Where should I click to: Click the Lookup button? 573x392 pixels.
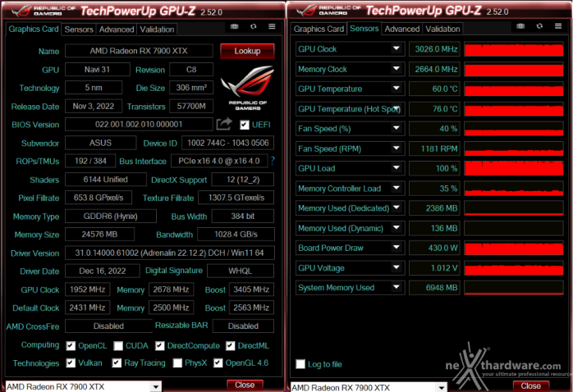coord(247,51)
